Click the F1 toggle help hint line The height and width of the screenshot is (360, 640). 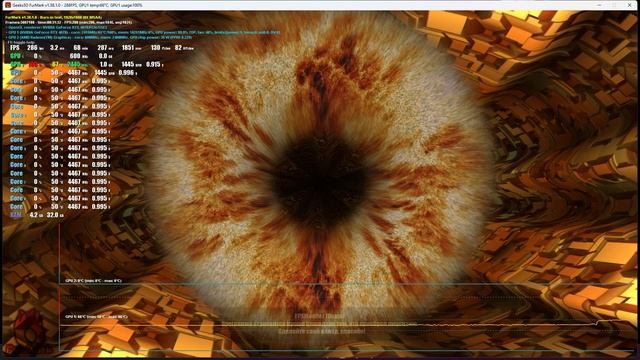[21, 42]
